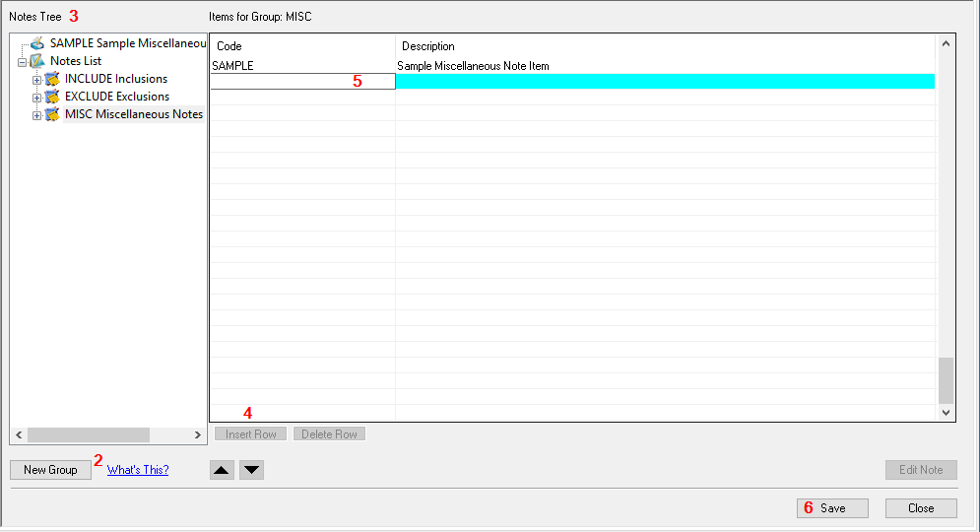
Task: Move row down with the down arrow button
Action: 252,470
